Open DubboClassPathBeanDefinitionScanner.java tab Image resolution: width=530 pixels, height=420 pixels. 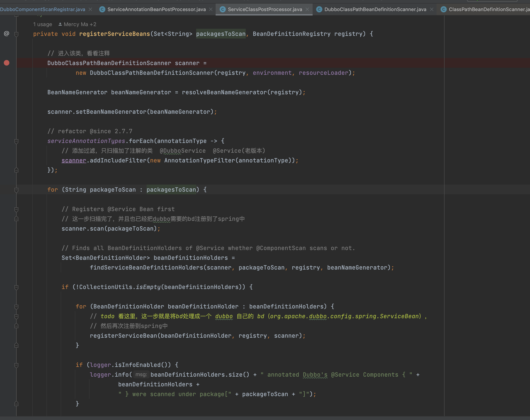[x=375, y=9]
